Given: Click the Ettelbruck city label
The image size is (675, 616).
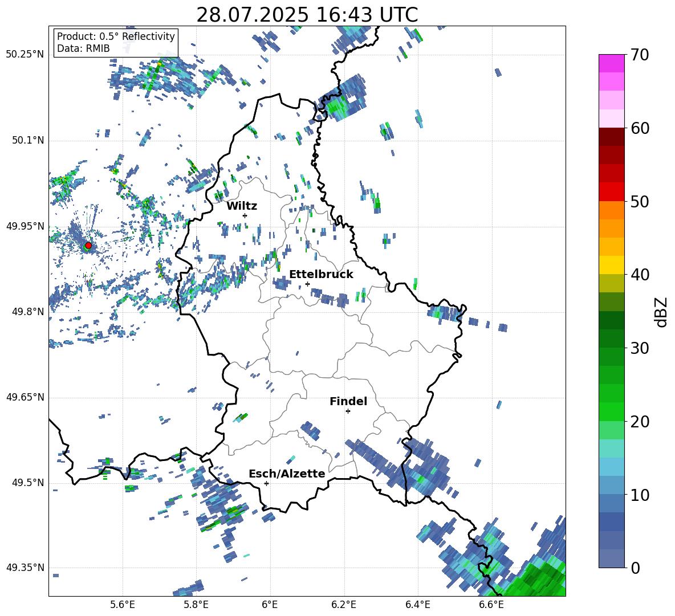Looking at the screenshot, I should click(321, 275).
